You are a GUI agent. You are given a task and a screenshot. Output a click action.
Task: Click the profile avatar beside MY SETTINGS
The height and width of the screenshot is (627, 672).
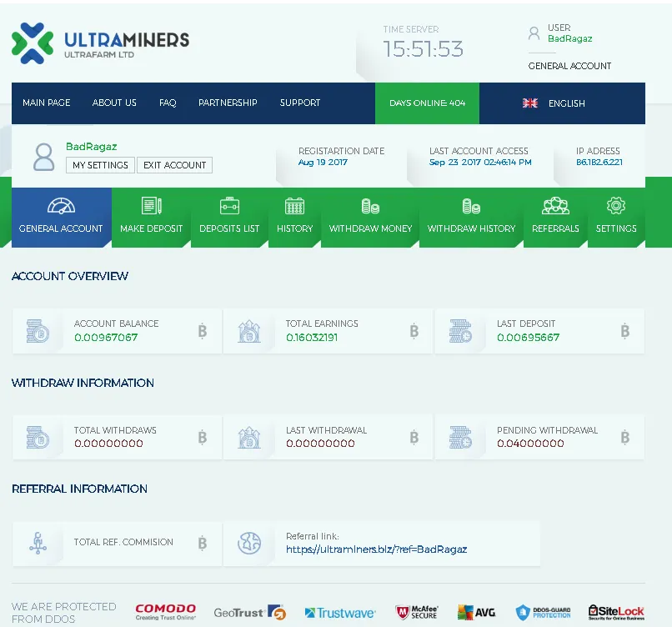tap(43, 158)
